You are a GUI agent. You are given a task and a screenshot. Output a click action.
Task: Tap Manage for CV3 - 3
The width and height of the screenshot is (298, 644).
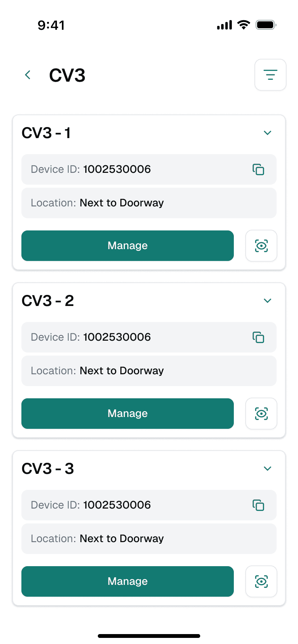coord(128,581)
